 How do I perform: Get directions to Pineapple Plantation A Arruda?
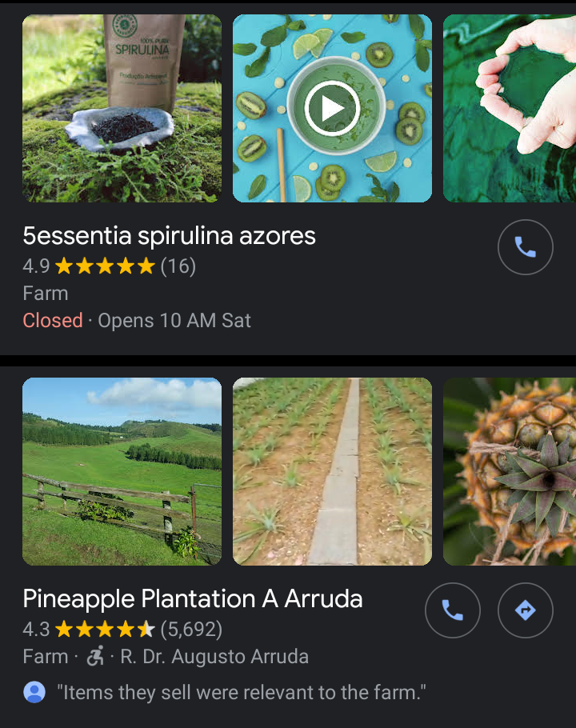pyautogui.click(x=525, y=610)
